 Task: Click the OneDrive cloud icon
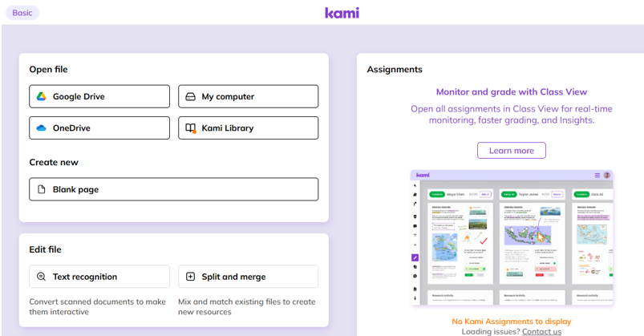pos(42,128)
